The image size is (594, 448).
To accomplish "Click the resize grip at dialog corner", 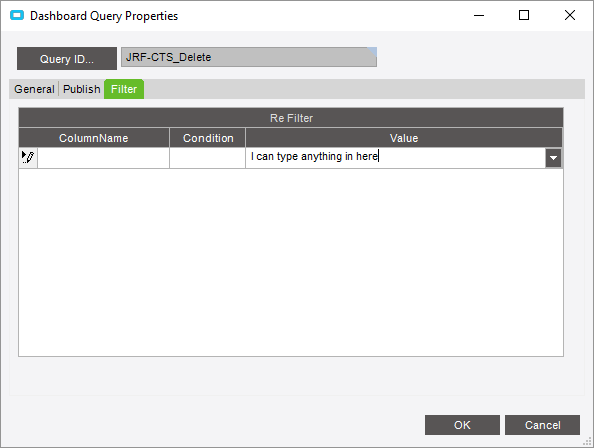I will click(x=588, y=442).
